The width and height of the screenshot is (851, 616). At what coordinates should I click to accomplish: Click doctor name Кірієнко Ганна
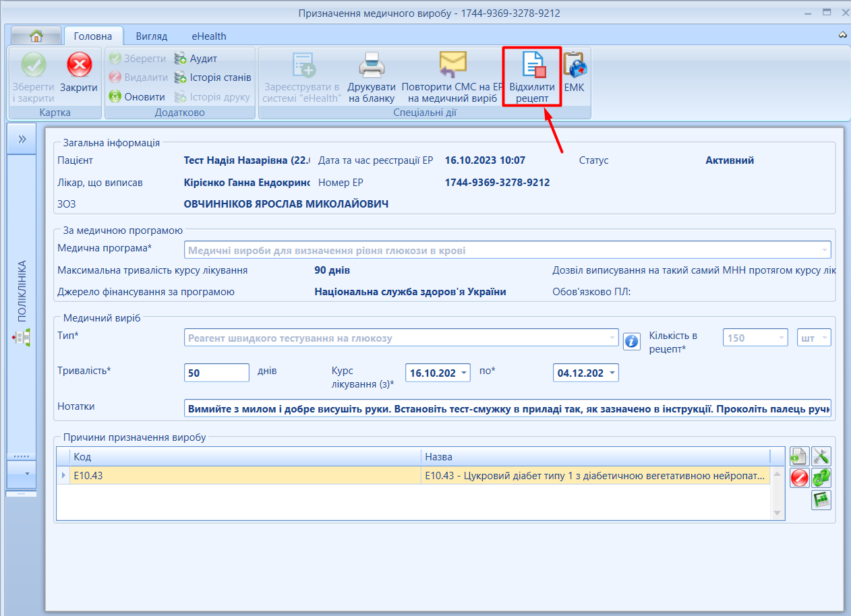(247, 183)
